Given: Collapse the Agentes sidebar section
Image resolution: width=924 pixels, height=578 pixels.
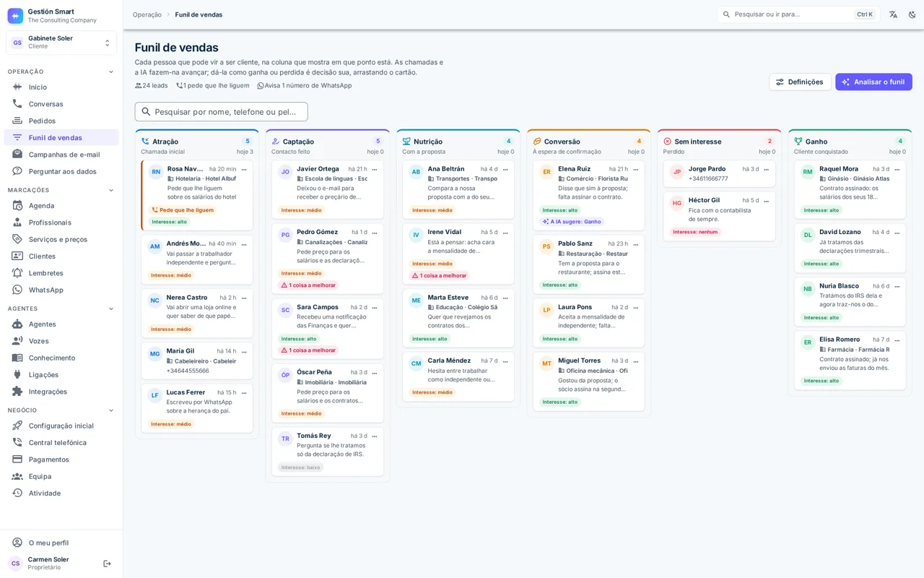Looking at the screenshot, I should [x=111, y=309].
